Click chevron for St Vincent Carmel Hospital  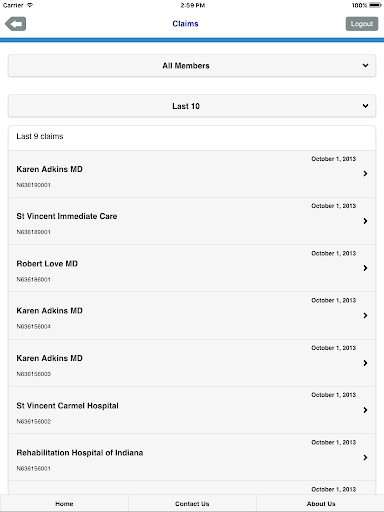point(365,410)
